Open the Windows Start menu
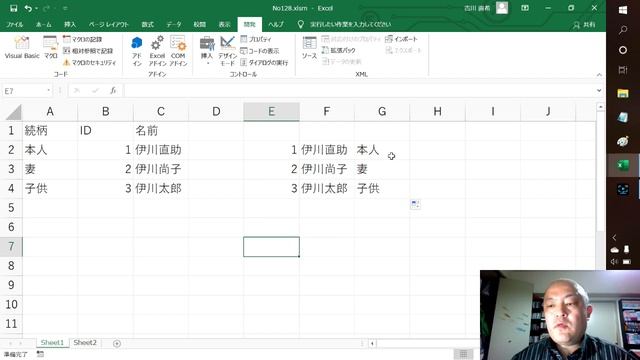Screen dimensions: 640x360 623,10
